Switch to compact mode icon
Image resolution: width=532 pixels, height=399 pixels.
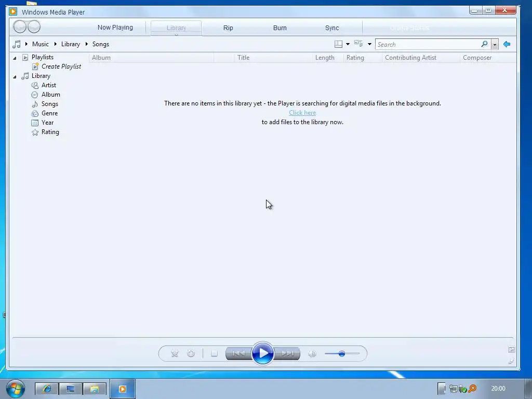tap(511, 362)
